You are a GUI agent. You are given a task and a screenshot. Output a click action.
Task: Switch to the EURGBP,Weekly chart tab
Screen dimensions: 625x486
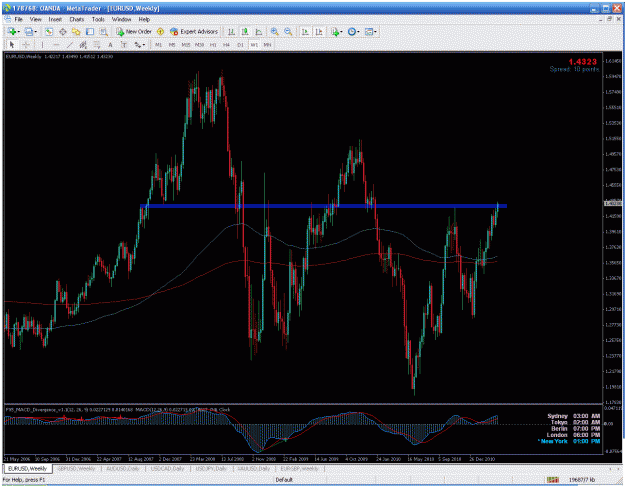tap(299, 469)
